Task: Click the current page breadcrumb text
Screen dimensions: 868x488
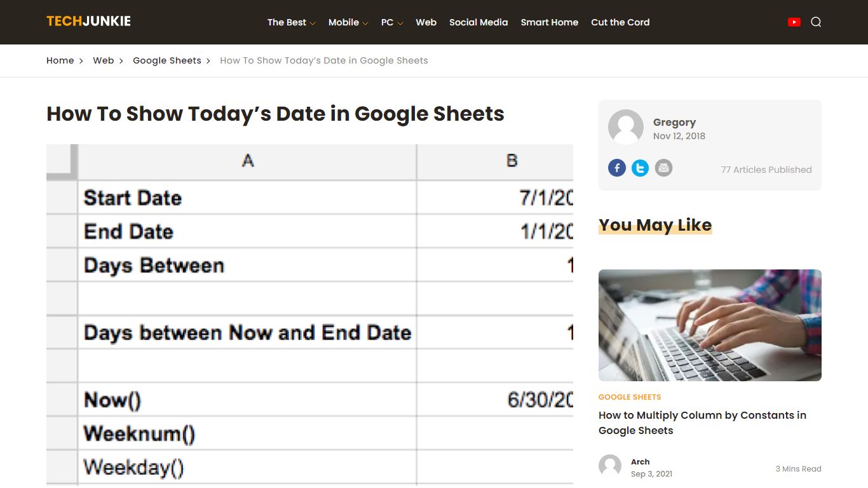Action: pyautogui.click(x=324, y=60)
